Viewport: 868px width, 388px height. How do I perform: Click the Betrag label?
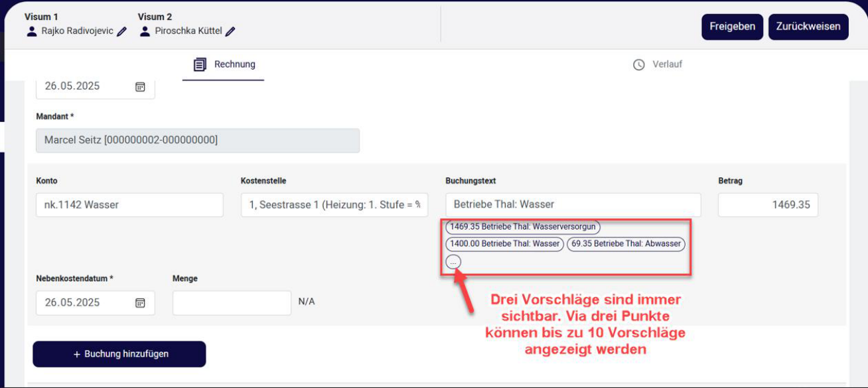730,181
